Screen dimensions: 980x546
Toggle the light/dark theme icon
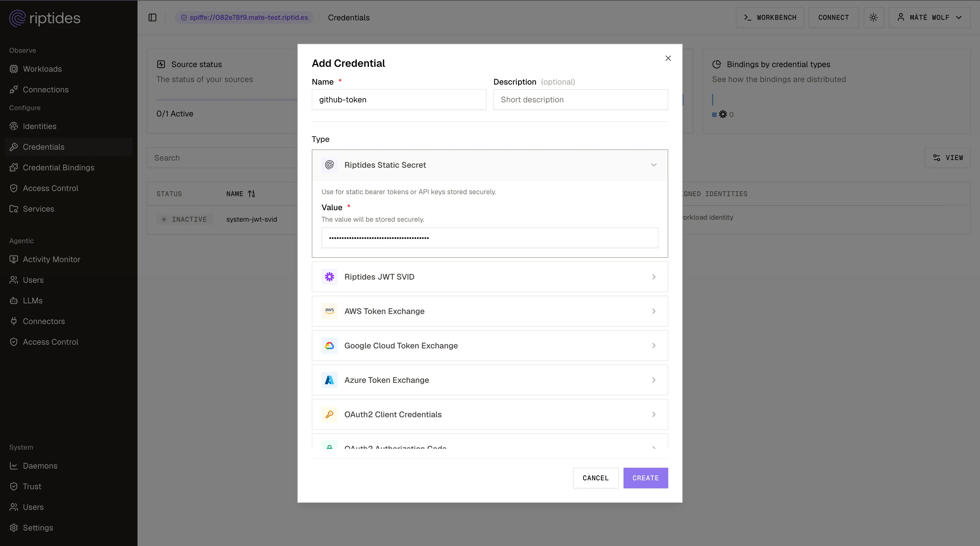pyautogui.click(x=873, y=17)
